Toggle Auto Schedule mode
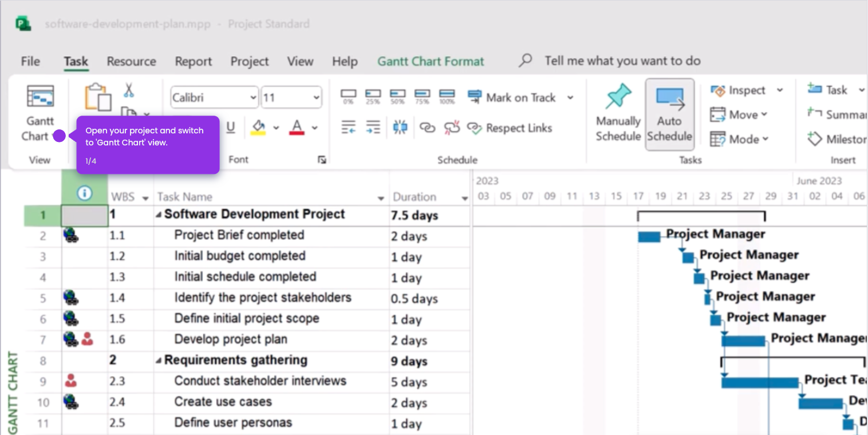The height and width of the screenshot is (435, 868). click(x=669, y=114)
